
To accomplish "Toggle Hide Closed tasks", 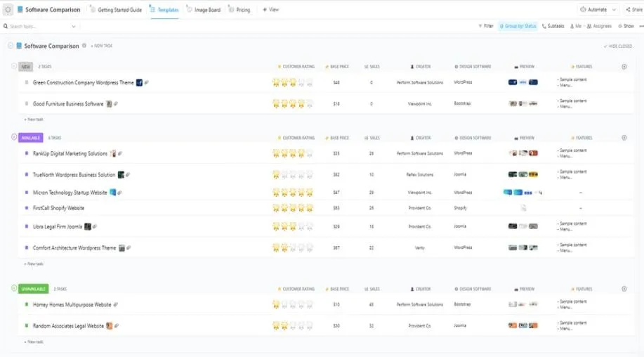I will pos(618,46).
